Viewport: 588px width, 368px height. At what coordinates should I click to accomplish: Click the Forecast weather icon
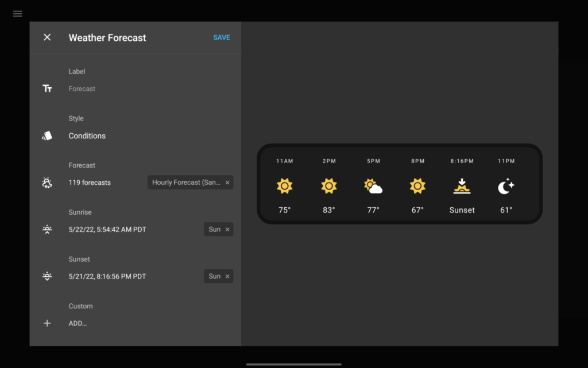pyautogui.click(x=47, y=183)
